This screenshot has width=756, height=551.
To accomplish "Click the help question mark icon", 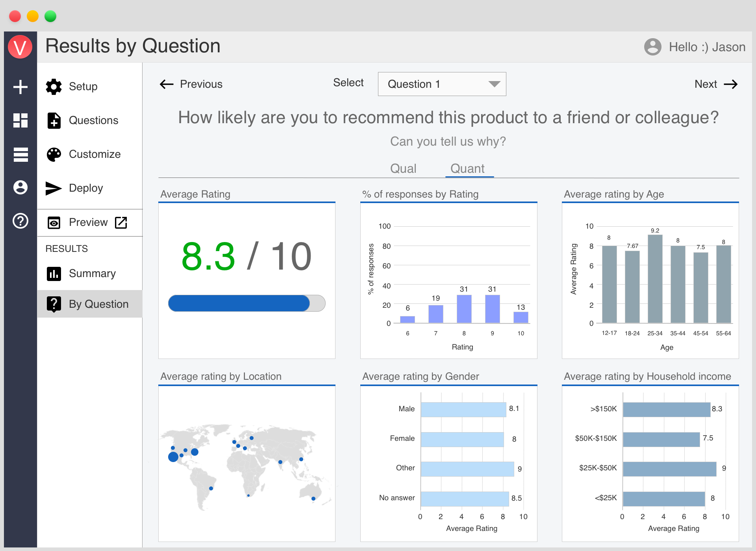I will click(20, 221).
